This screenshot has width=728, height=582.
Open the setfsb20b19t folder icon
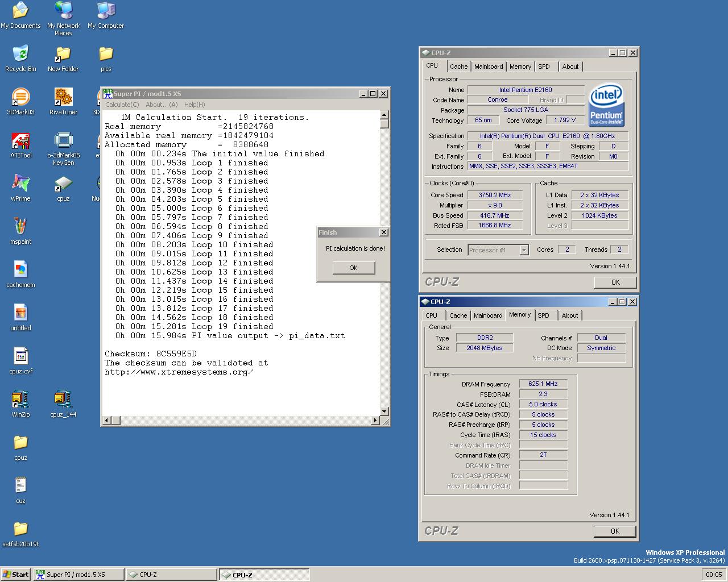coord(20,534)
